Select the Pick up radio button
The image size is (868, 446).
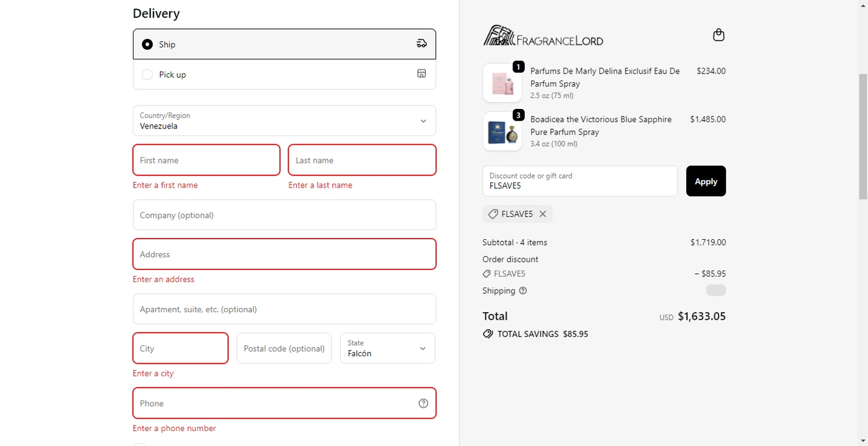point(147,75)
